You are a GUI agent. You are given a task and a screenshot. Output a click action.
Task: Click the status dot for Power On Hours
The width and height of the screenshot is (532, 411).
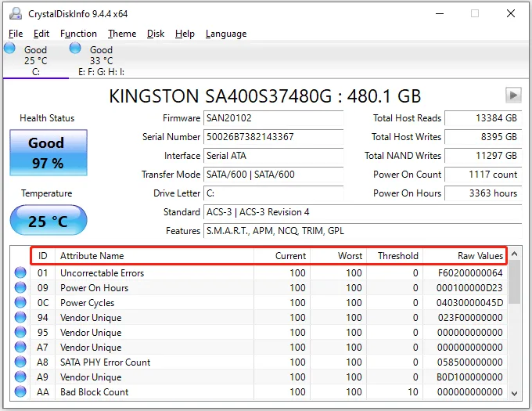pyautogui.click(x=20, y=288)
